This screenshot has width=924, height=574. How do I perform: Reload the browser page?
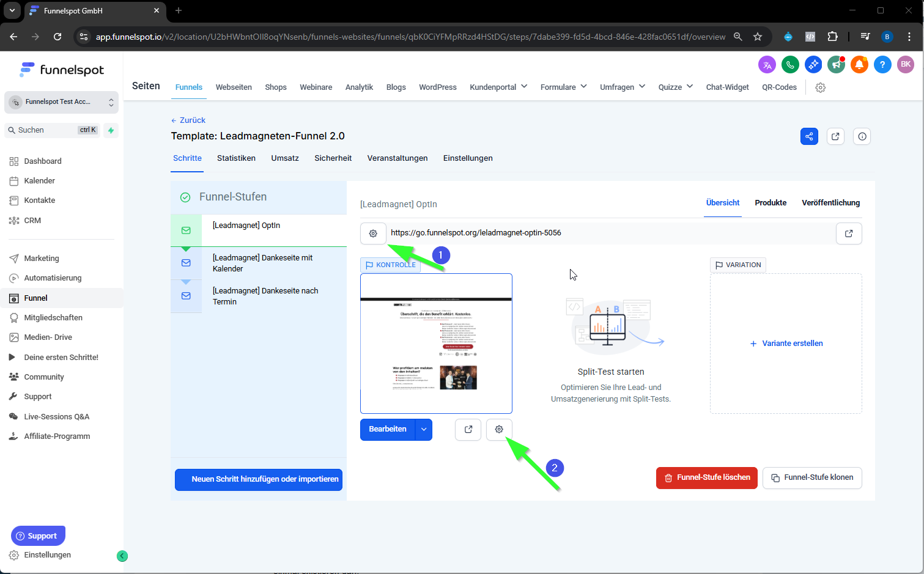[x=57, y=37]
